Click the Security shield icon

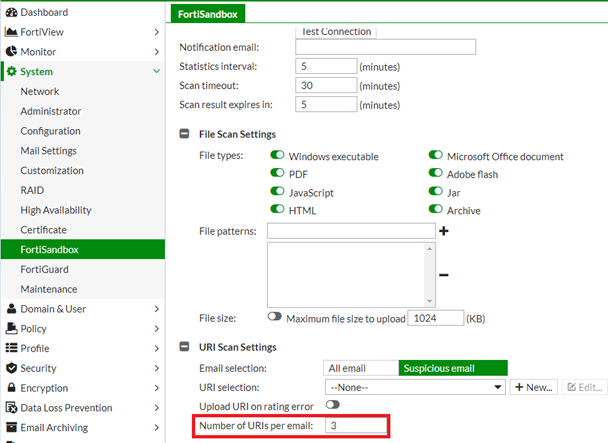(11, 368)
